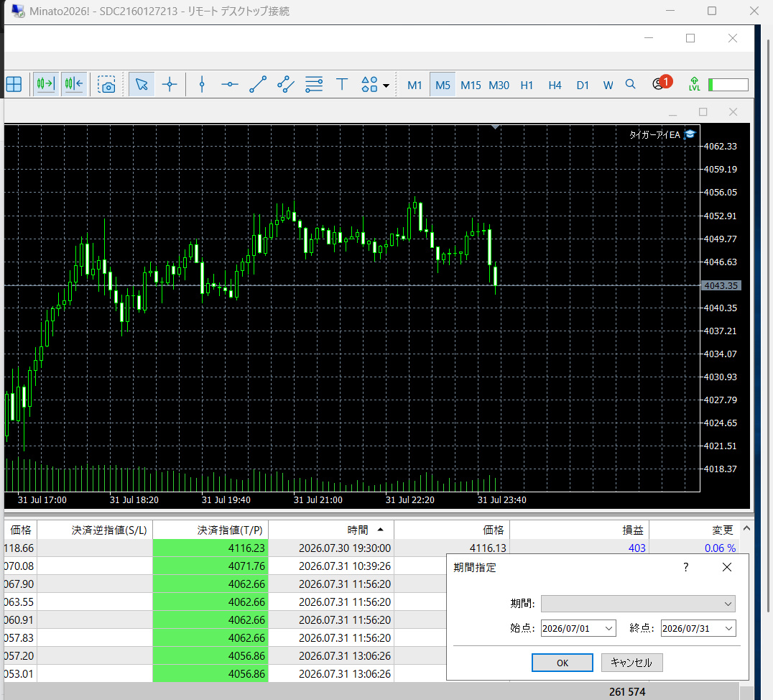Switch chart to W timeframe
This screenshot has width=773, height=700.
(x=608, y=86)
